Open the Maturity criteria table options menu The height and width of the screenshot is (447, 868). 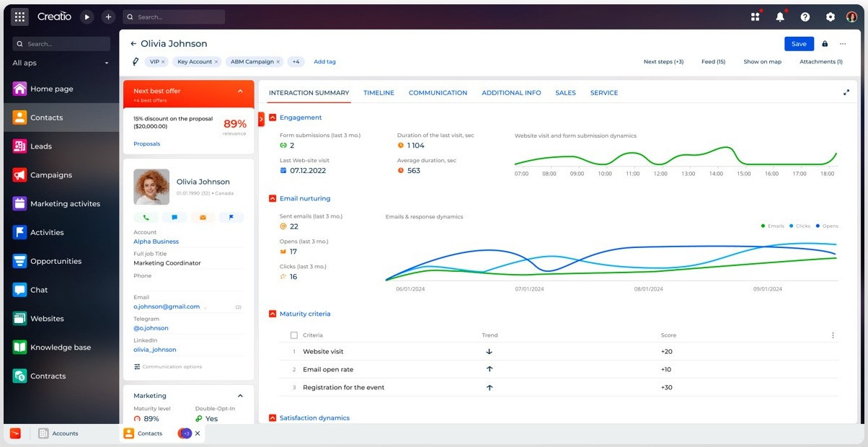833,335
